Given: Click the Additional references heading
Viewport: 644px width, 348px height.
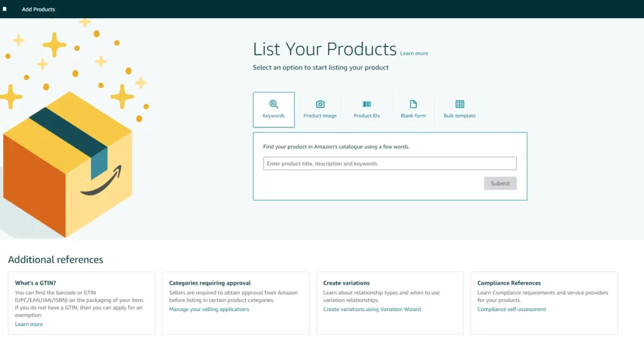Looking at the screenshot, I should point(55,259).
